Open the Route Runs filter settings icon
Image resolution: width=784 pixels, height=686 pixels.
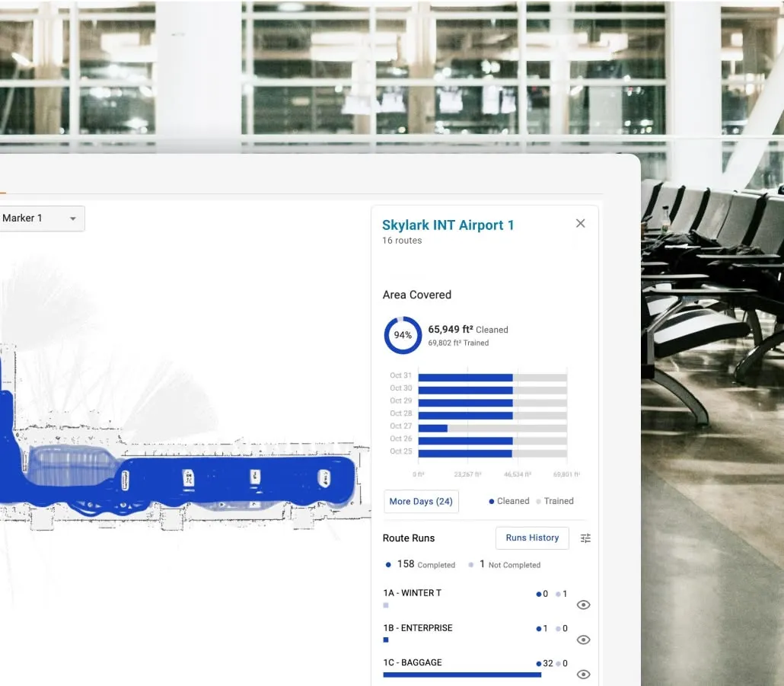click(x=585, y=538)
